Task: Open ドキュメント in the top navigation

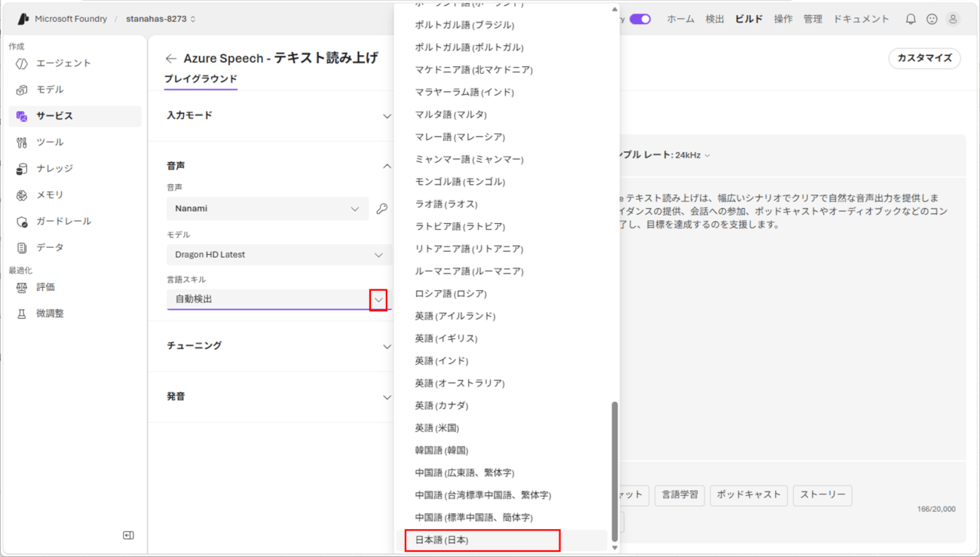Action: (x=861, y=19)
